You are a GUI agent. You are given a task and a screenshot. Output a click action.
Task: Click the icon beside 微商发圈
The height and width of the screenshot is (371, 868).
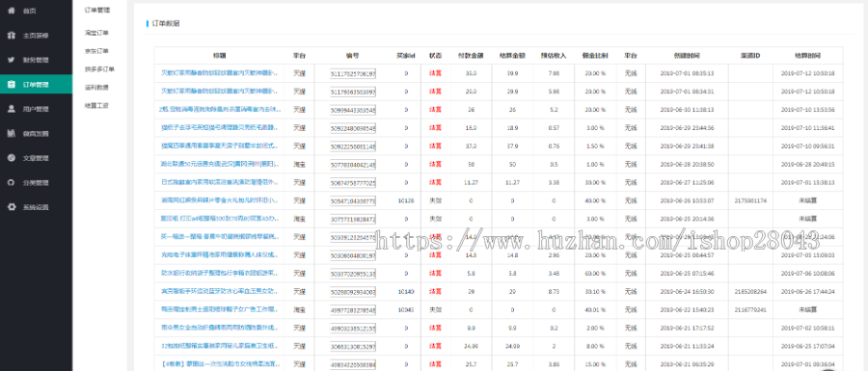coord(11,133)
